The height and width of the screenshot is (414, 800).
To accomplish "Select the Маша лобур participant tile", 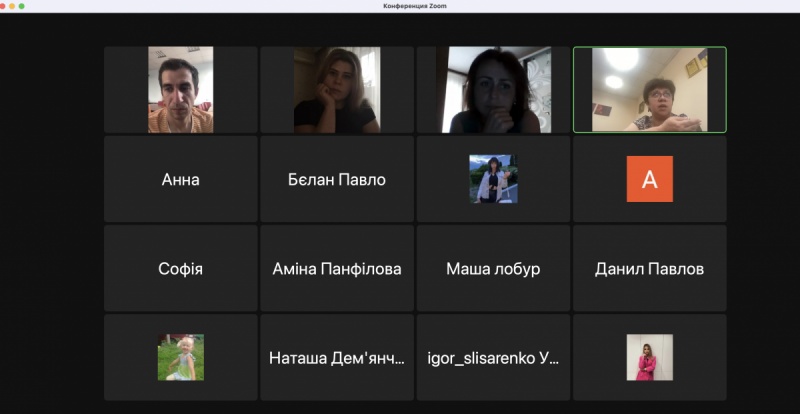I will pos(493,269).
